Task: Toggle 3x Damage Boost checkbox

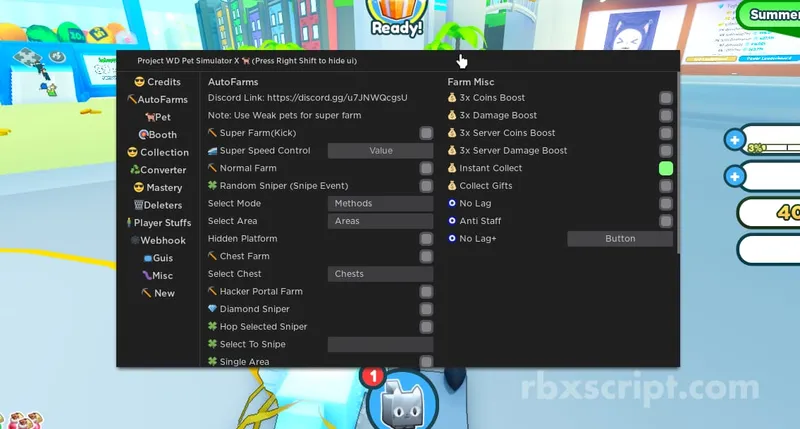Action: point(666,115)
